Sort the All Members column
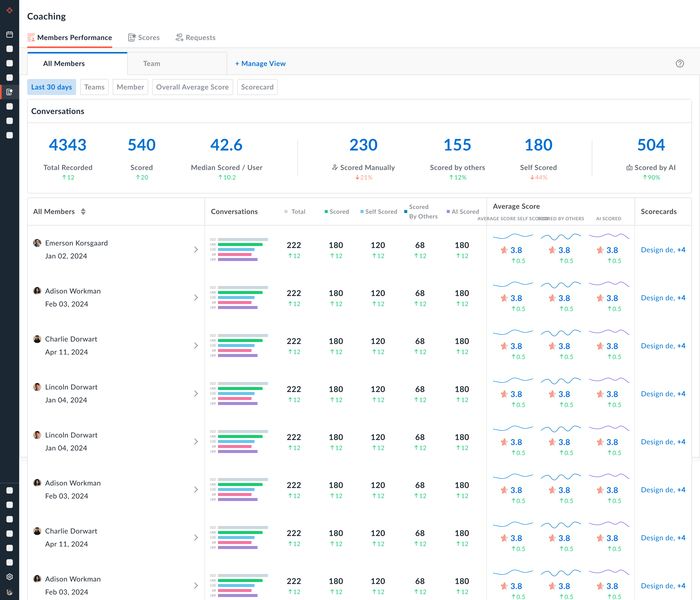The image size is (700, 600). 83,211
